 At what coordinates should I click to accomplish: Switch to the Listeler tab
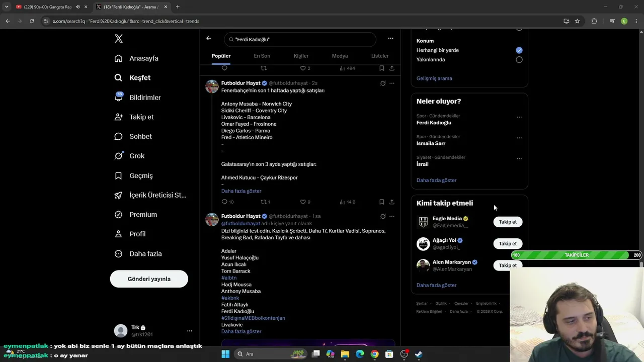380,56
